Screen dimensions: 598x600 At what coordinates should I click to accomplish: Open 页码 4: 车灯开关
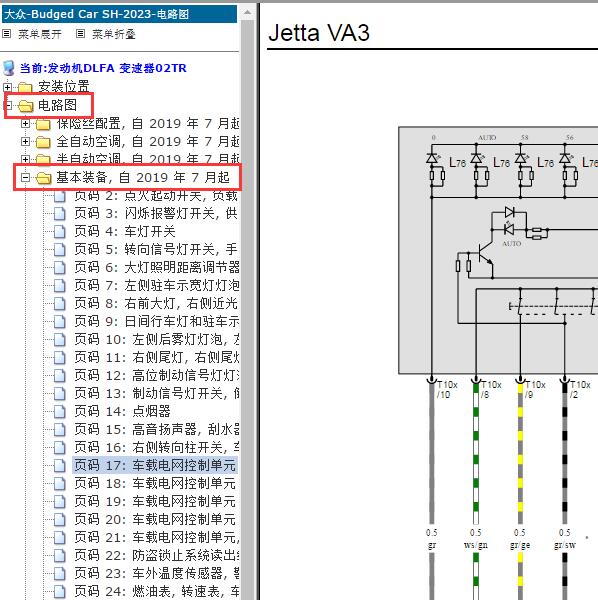click(125, 231)
